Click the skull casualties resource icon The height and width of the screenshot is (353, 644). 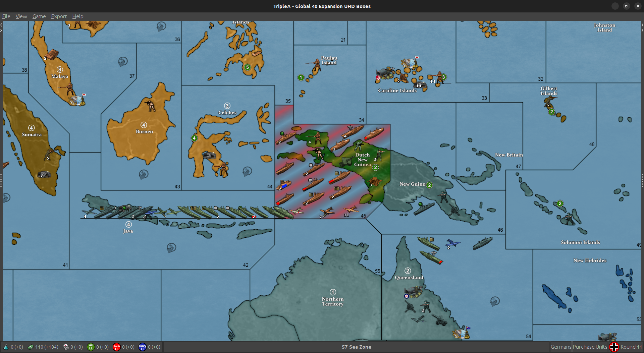[66, 347]
